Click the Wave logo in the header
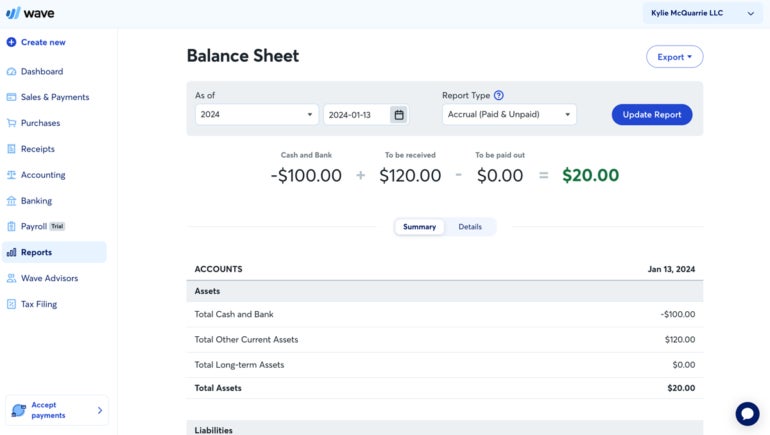770x435 pixels. [x=29, y=13]
